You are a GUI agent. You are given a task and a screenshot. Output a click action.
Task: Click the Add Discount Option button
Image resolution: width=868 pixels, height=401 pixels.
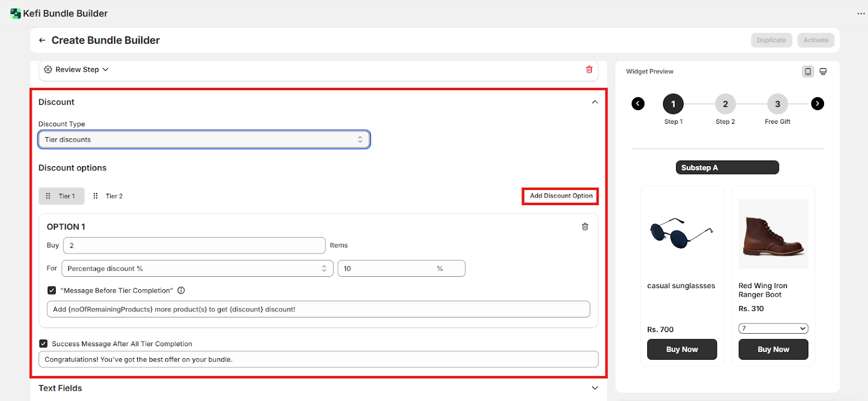560,196
